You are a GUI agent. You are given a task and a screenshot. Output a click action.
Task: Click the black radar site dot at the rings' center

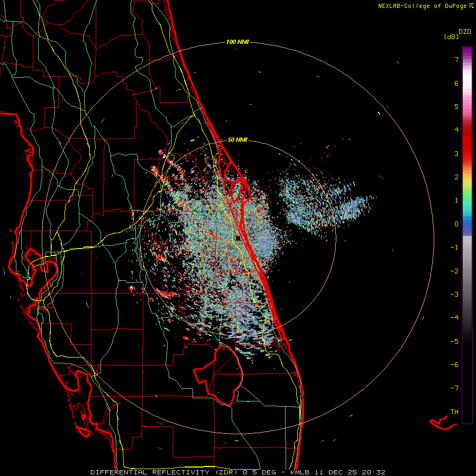coord(238,239)
